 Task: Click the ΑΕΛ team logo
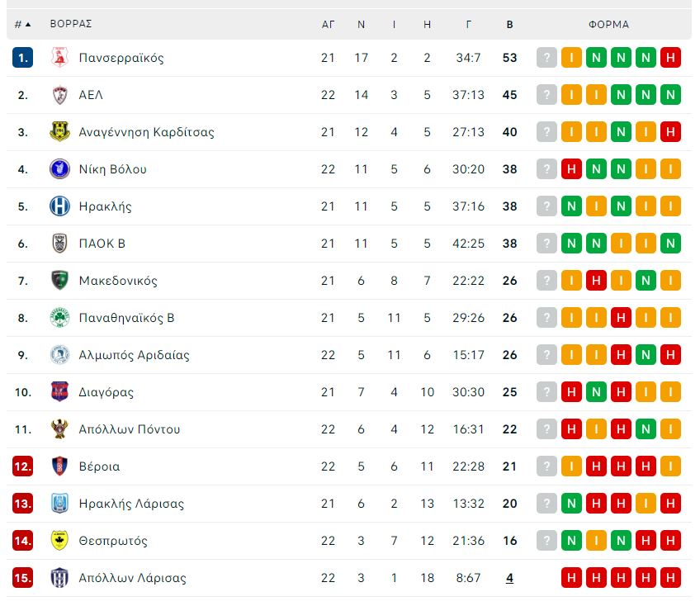[59, 95]
